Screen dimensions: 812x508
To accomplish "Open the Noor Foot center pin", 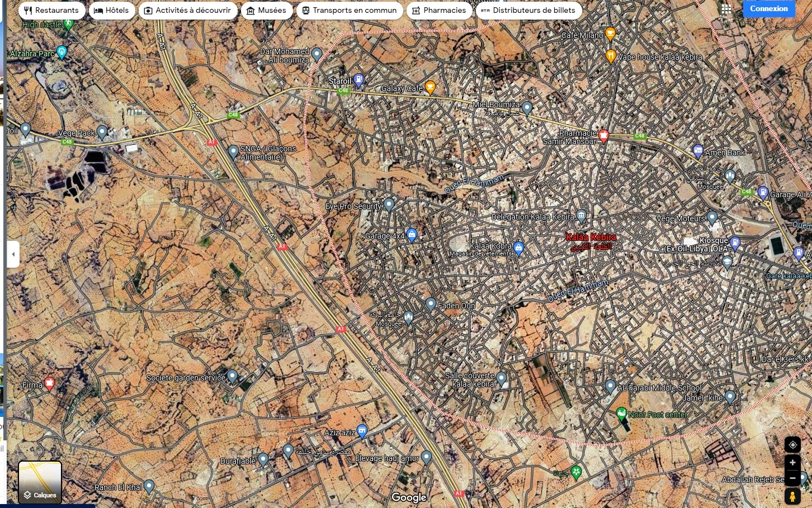I will [621, 414].
